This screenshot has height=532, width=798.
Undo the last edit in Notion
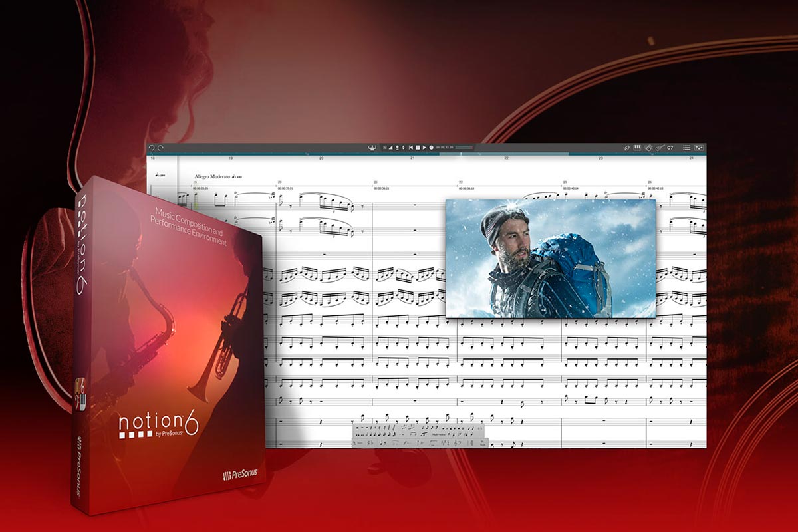click(x=152, y=148)
